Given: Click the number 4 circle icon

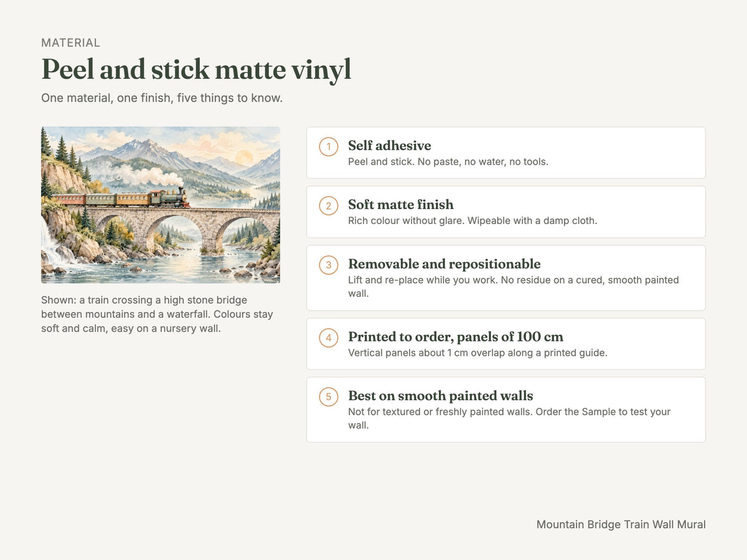Looking at the screenshot, I should [x=329, y=338].
